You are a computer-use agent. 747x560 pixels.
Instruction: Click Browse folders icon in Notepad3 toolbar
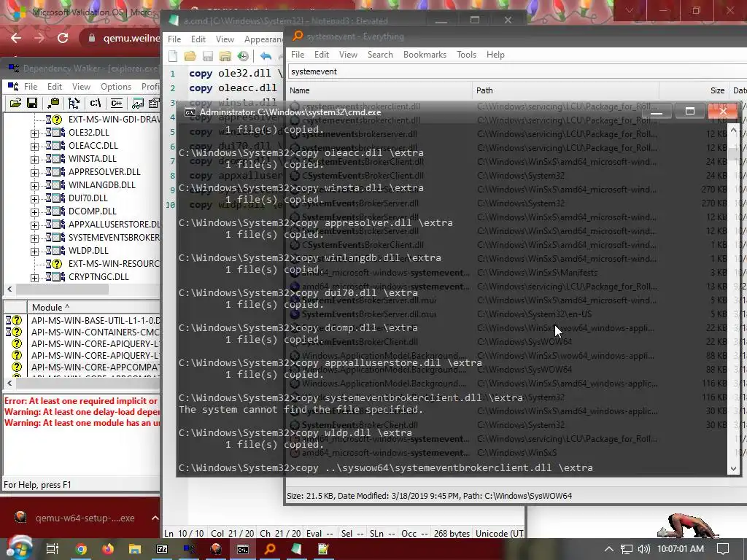click(x=225, y=56)
